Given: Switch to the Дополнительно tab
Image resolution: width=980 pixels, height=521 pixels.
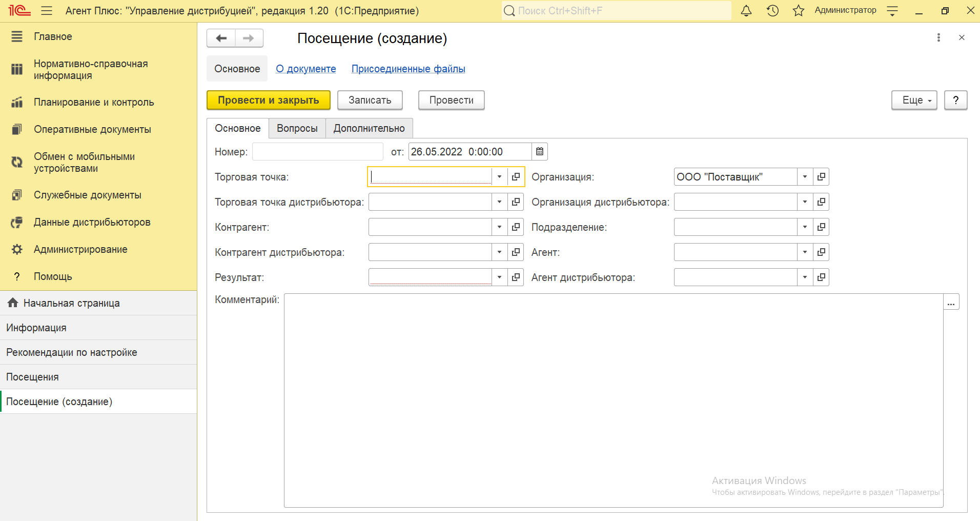Looking at the screenshot, I should [369, 128].
